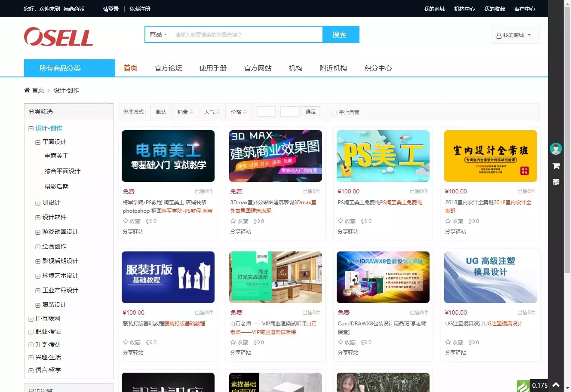The image size is (571, 392).
Task: Click the home icon in the breadcrumb
Action: click(x=27, y=90)
